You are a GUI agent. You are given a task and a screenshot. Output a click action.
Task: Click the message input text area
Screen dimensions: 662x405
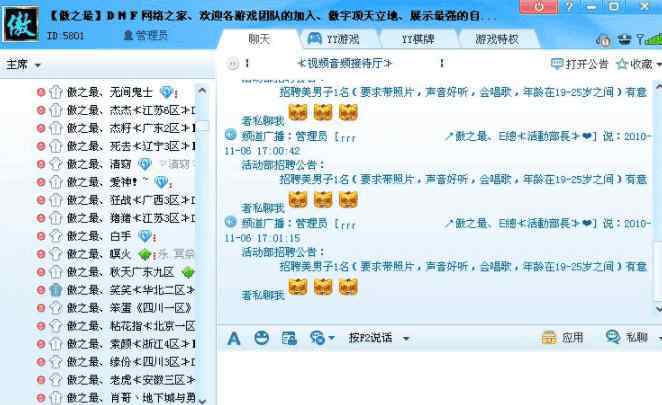(x=439, y=378)
